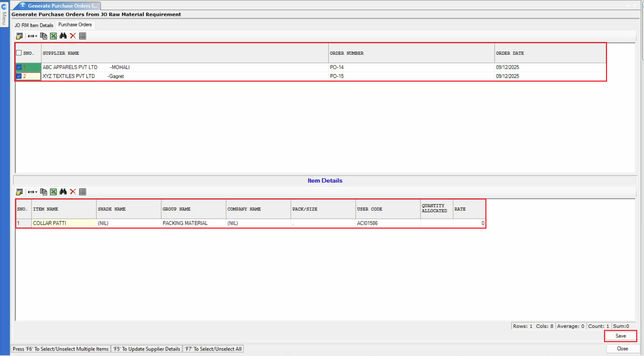Click grid layout icon in Item Details toolbar

pyautogui.click(x=82, y=192)
